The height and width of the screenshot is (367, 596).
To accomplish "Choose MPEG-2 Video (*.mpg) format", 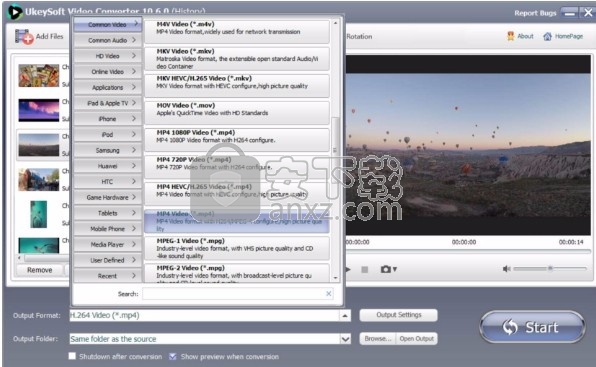I will click(x=237, y=273).
